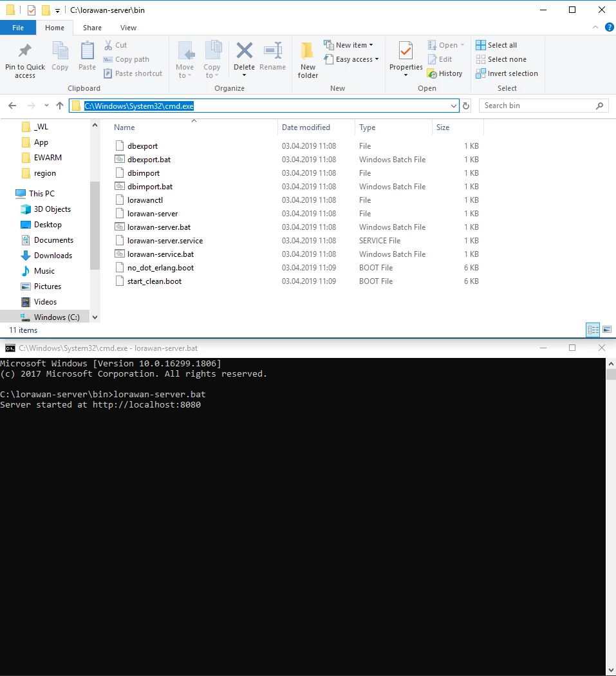The width and height of the screenshot is (616, 676).
Task: Go back with the back arrow
Action: click(12, 106)
